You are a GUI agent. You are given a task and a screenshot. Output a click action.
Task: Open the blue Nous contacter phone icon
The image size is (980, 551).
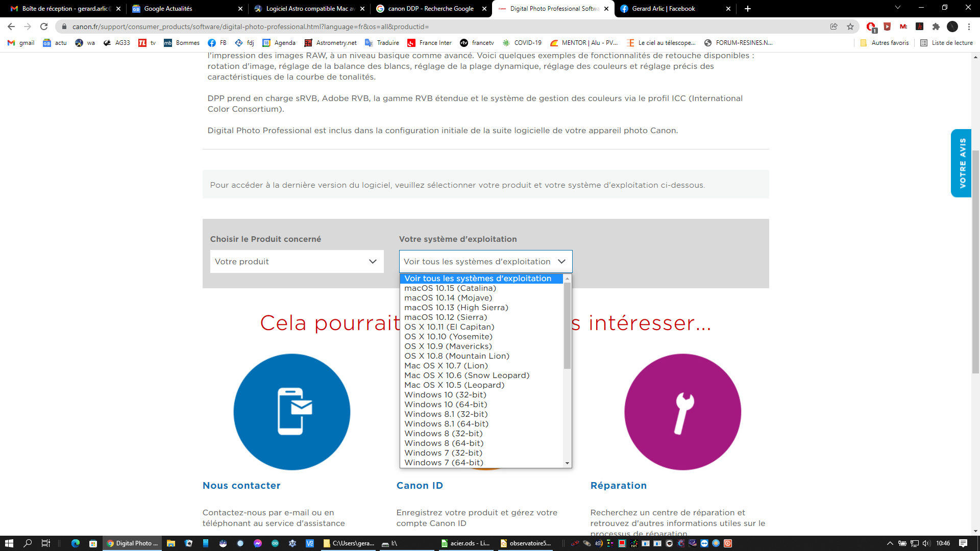[291, 412]
